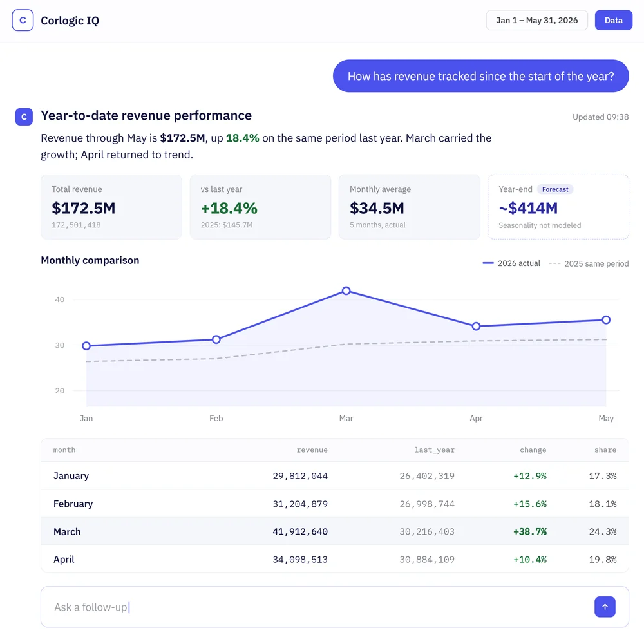Select the April row label

tap(64, 560)
